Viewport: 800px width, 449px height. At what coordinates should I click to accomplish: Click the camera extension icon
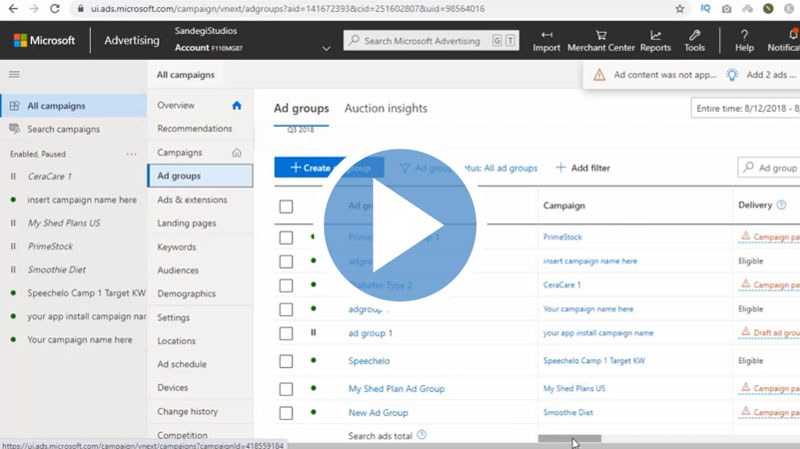click(x=727, y=9)
